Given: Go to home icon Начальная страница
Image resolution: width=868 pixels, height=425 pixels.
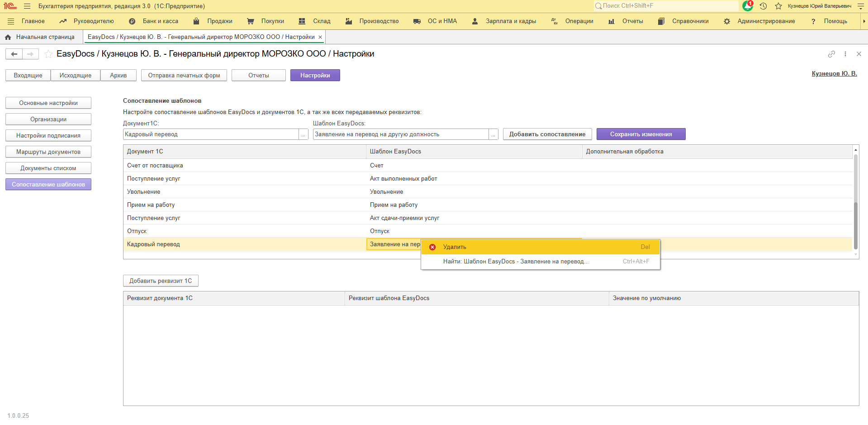Looking at the screenshot, I should [x=8, y=37].
